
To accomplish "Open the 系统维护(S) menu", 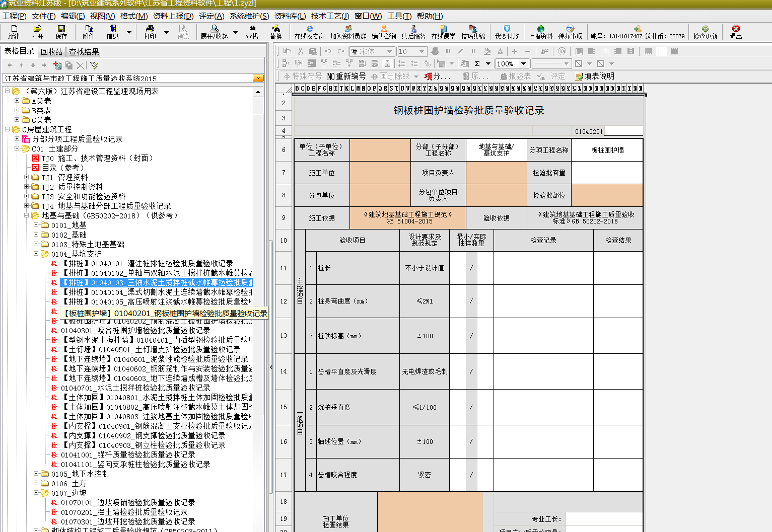I will [x=249, y=16].
